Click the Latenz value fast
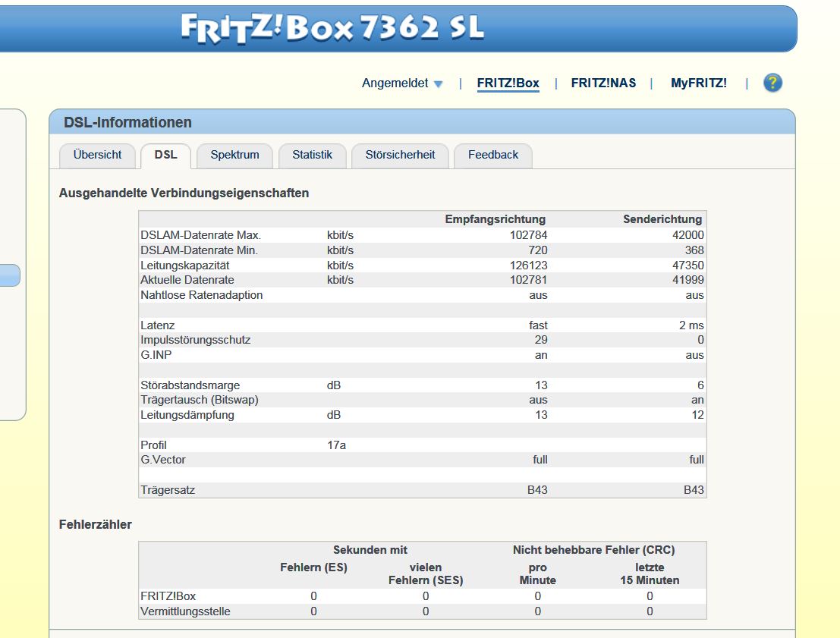840x638 pixels. point(538,325)
